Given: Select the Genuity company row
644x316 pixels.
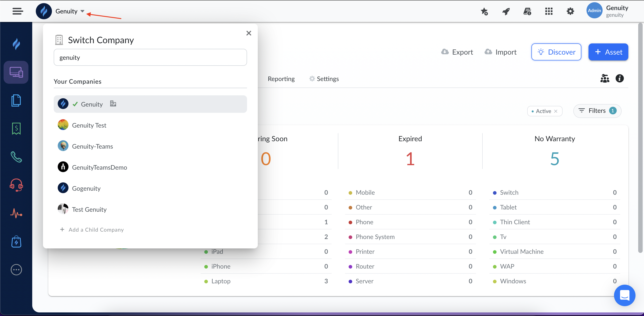Looking at the screenshot, I should pyautogui.click(x=150, y=104).
